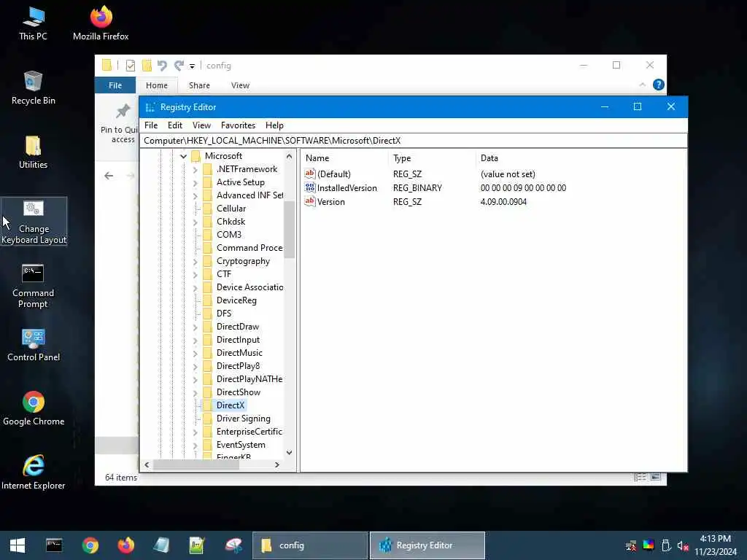Click the Name column header
The width and height of the screenshot is (747, 560).
345,158
